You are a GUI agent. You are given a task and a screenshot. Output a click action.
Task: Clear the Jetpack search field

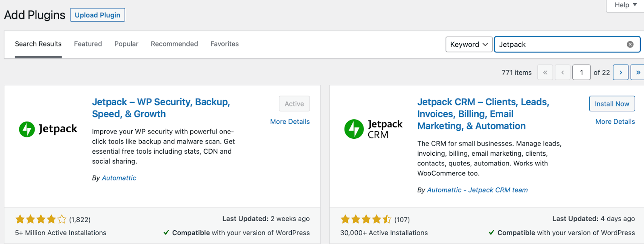(630, 44)
